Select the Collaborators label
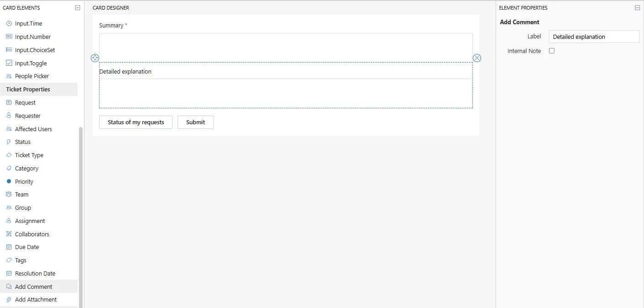This screenshot has height=308, width=644. coord(32,234)
